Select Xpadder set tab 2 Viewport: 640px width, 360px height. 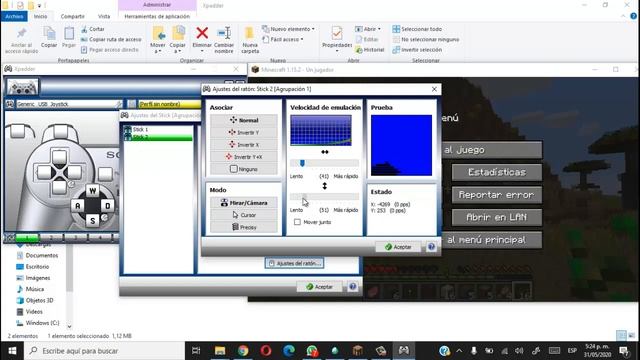51,237
